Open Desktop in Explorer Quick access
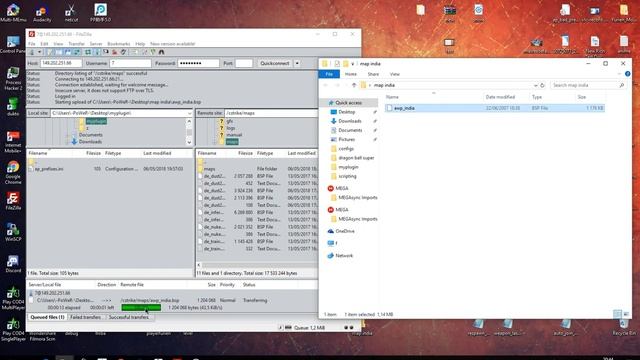 pyautogui.click(x=347, y=112)
